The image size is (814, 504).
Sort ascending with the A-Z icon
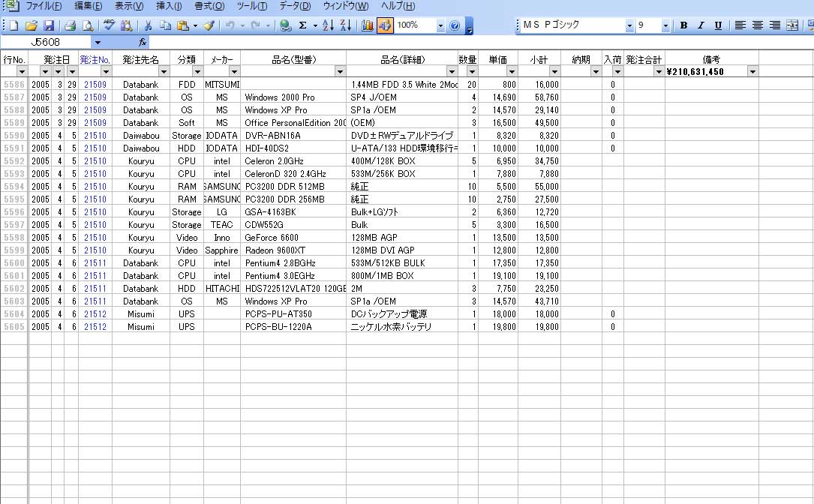point(328,25)
